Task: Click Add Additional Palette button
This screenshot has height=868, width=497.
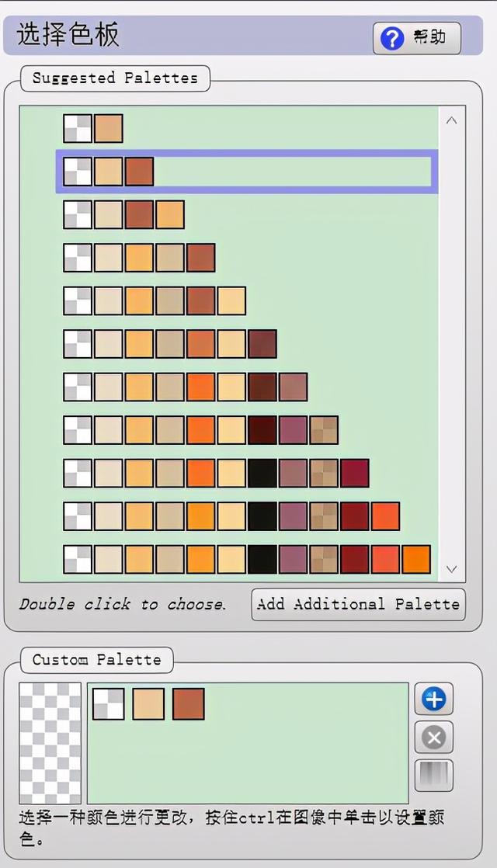Action: click(x=358, y=604)
